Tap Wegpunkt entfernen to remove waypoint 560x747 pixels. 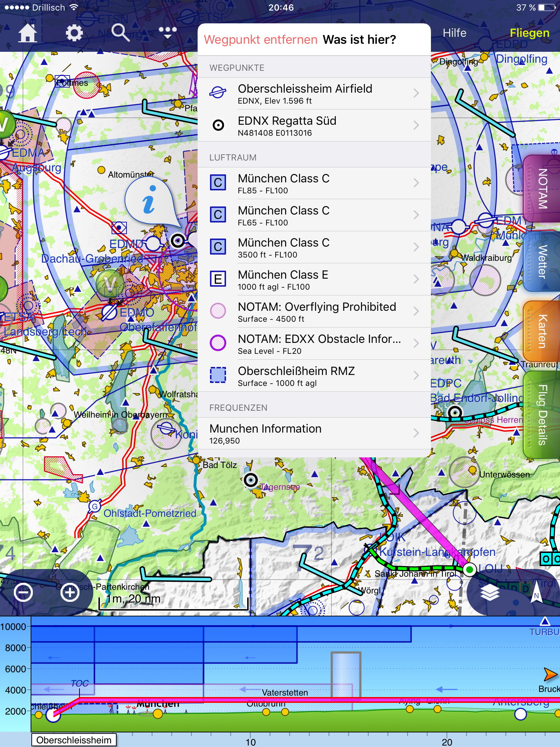pyautogui.click(x=260, y=39)
